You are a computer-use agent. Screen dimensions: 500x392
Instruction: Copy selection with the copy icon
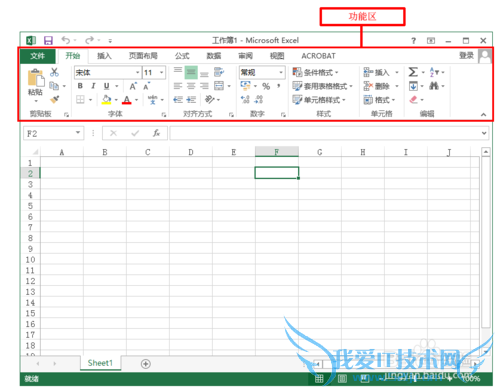54,86
